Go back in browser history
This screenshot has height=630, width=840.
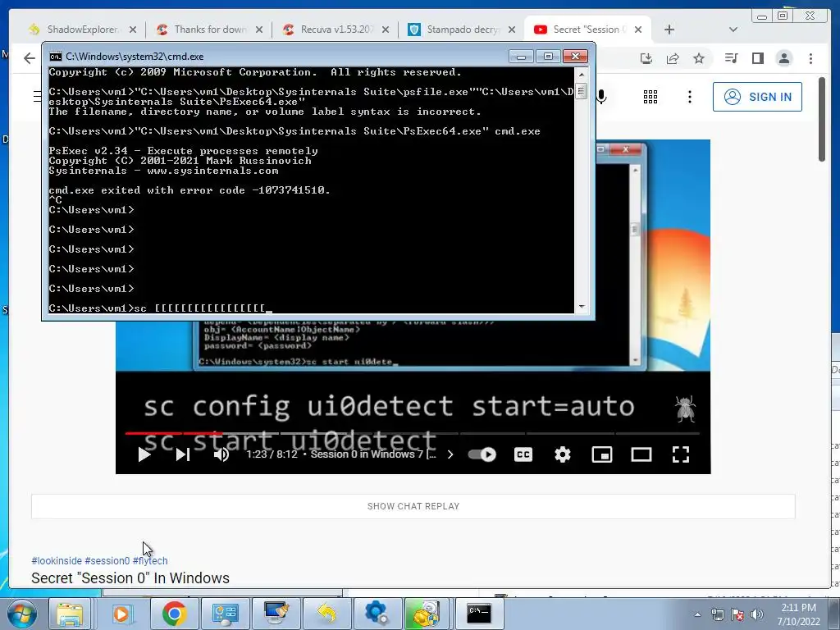click(29, 58)
